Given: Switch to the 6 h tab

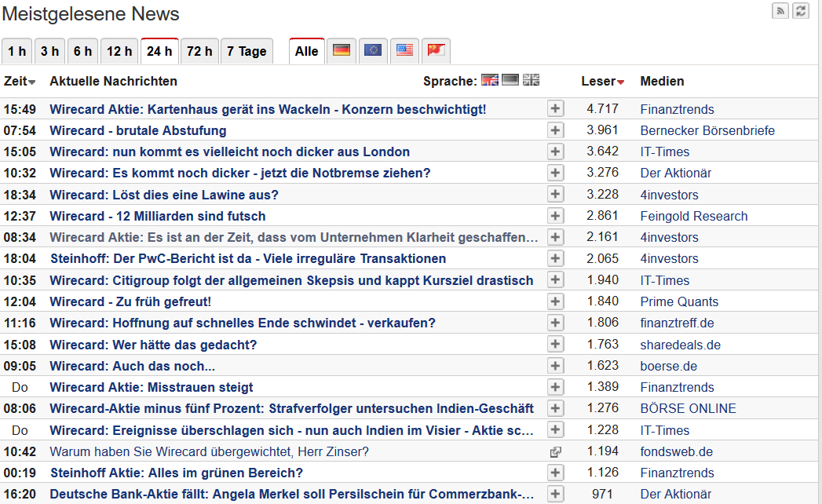Looking at the screenshot, I should 83,51.
